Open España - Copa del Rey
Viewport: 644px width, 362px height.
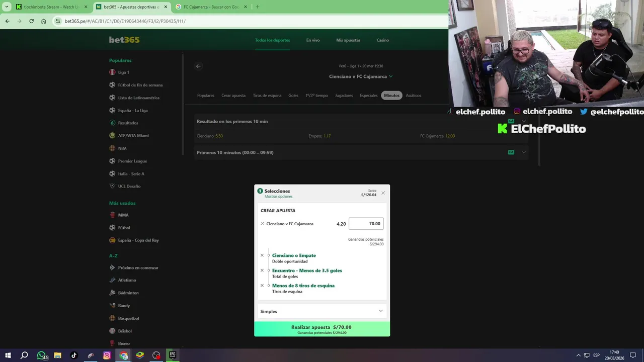coord(138,240)
